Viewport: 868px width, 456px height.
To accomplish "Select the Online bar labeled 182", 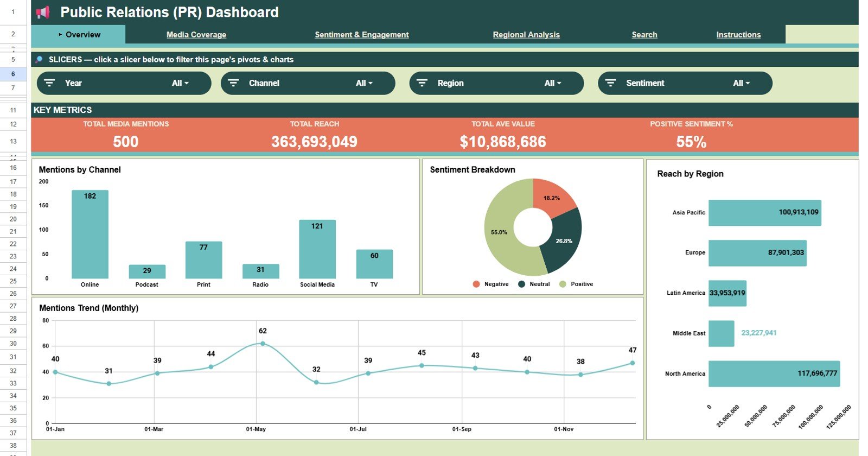I will click(x=90, y=235).
